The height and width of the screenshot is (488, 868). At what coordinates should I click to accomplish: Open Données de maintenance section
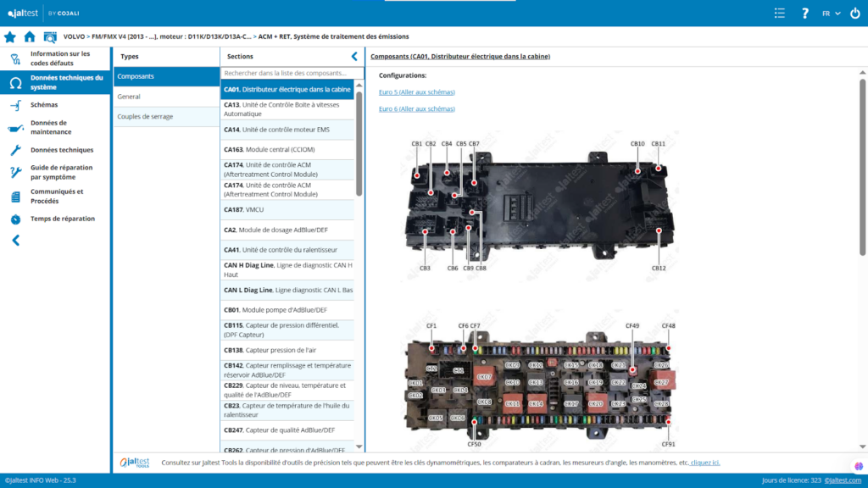tap(51, 127)
